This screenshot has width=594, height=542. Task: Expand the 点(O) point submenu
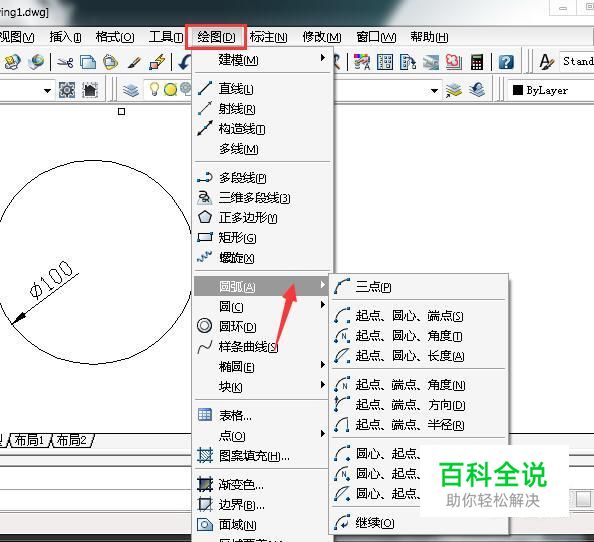[x=262, y=435]
